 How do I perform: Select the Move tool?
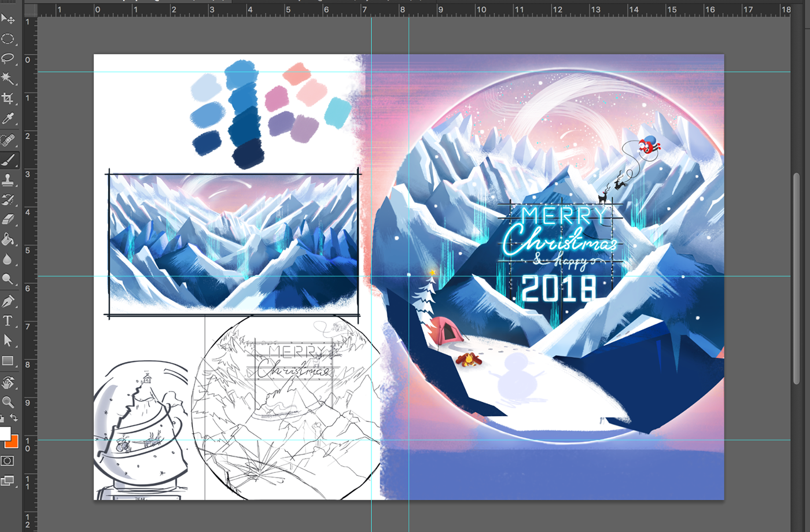click(8, 19)
